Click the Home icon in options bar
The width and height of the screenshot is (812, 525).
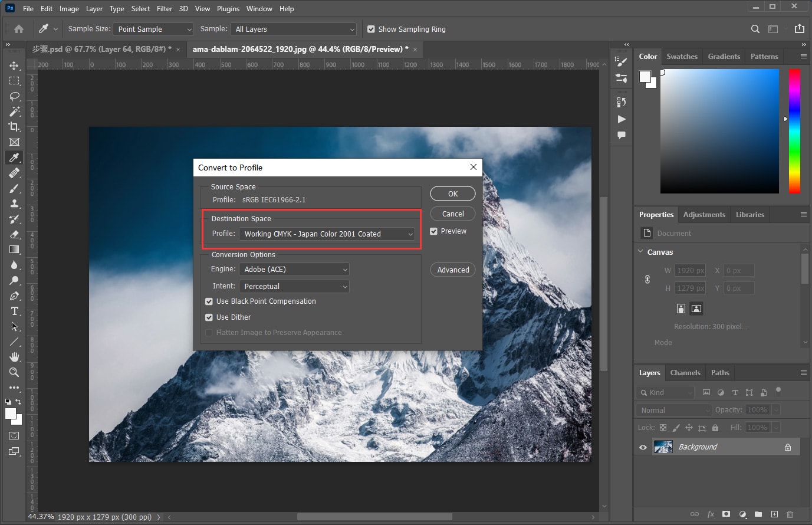19,29
